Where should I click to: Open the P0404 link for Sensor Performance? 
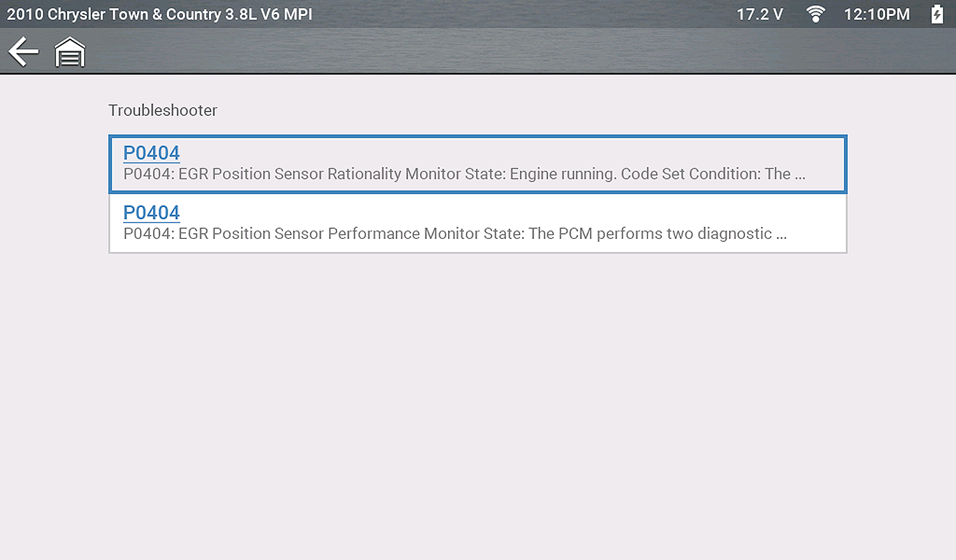point(152,212)
